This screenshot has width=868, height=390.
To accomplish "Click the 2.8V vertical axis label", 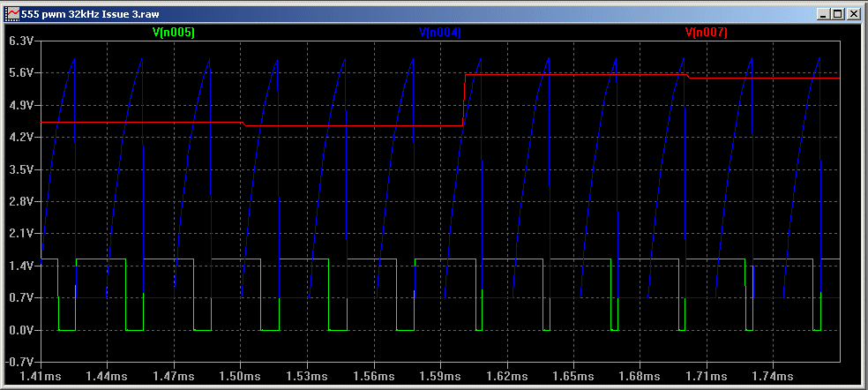I will click(x=22, y=202).
